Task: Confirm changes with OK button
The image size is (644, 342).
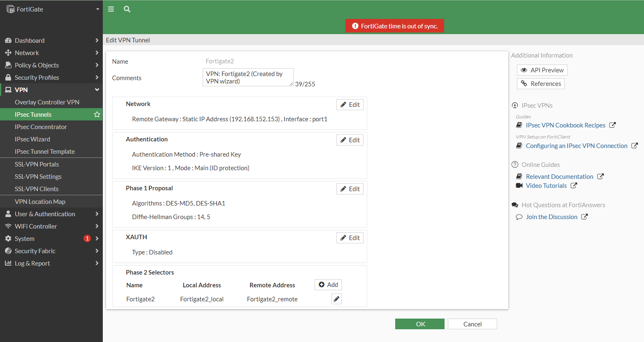Action: tap(420, 324)
